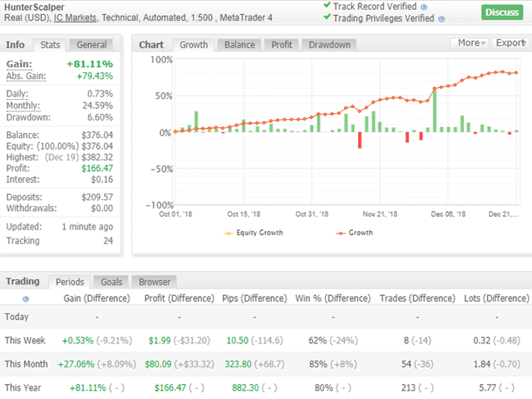Click the Pips (Difference) column header
Viewport: 532px width, 399px height.
254,298
